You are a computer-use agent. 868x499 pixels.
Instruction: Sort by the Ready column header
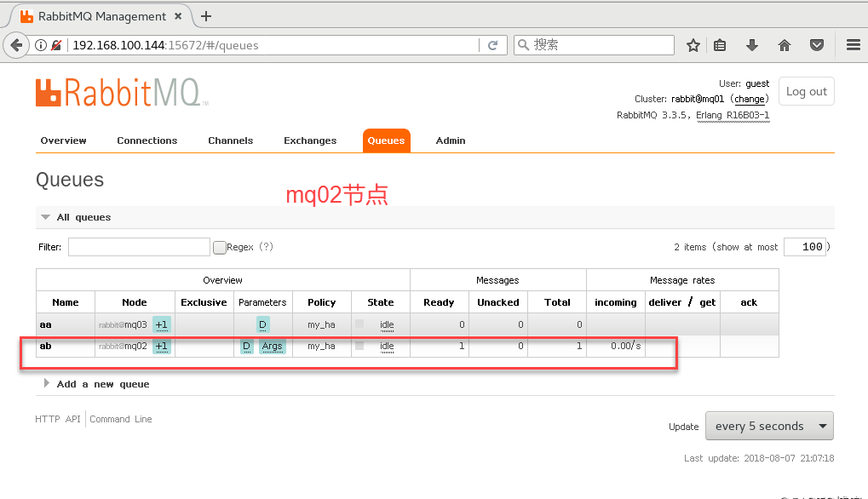coord(439,302)
